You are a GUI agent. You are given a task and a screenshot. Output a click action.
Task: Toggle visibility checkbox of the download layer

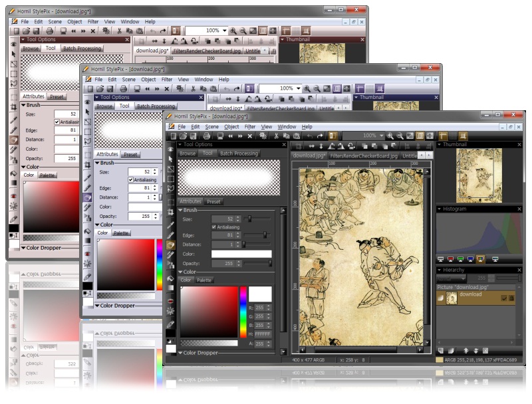503,298
